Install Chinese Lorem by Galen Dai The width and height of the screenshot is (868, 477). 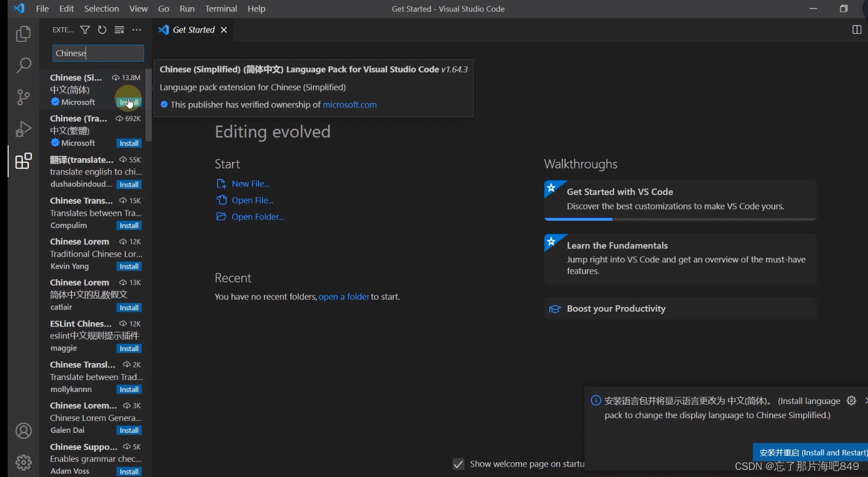click(129, 431)
